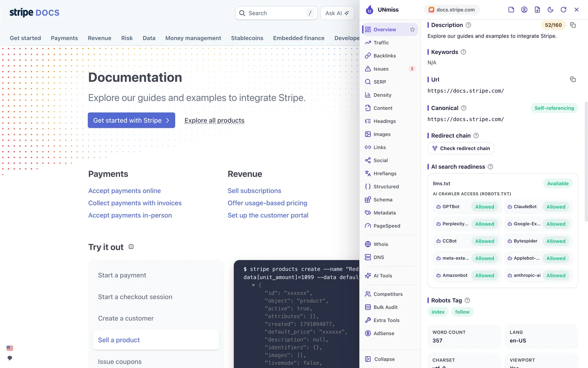This screenshot has width=588, height=368.
Task: Select Start a payment in Try it out
Action: [x=156, y=275]
